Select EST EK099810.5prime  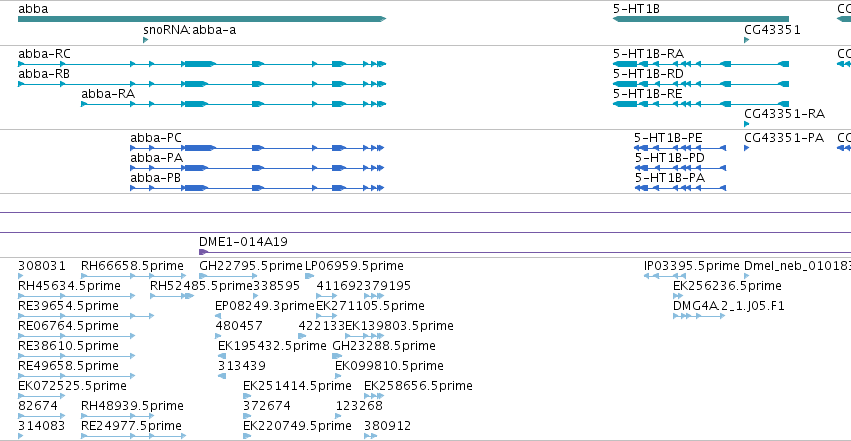(x=389, y=366)
